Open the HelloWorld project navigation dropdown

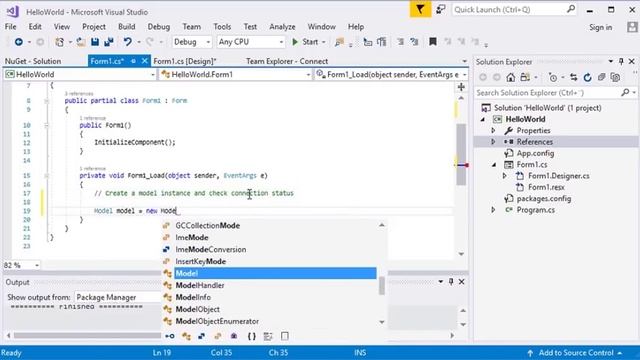pos(80,74)
